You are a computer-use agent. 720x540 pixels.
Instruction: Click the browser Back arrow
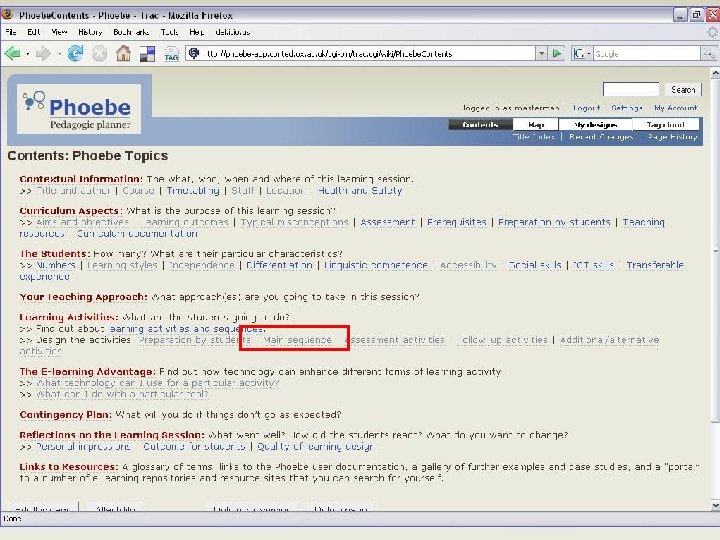[x=12, y=54]
